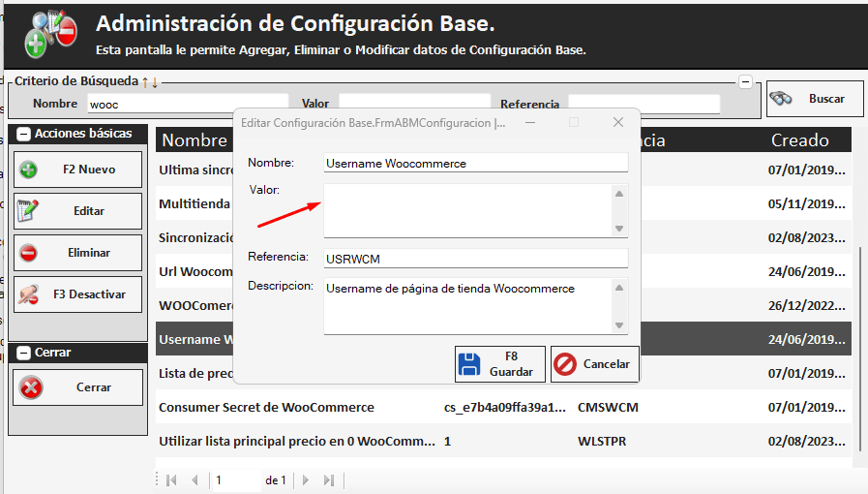The width and height of the screenshot is (868, 494).
Task: Click F2 Nuevo green plus button
Action: click(x=77, y=170)
